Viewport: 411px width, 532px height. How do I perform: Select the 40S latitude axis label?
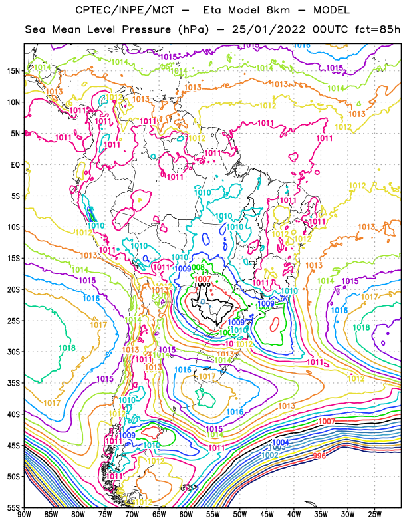(13, 414)
